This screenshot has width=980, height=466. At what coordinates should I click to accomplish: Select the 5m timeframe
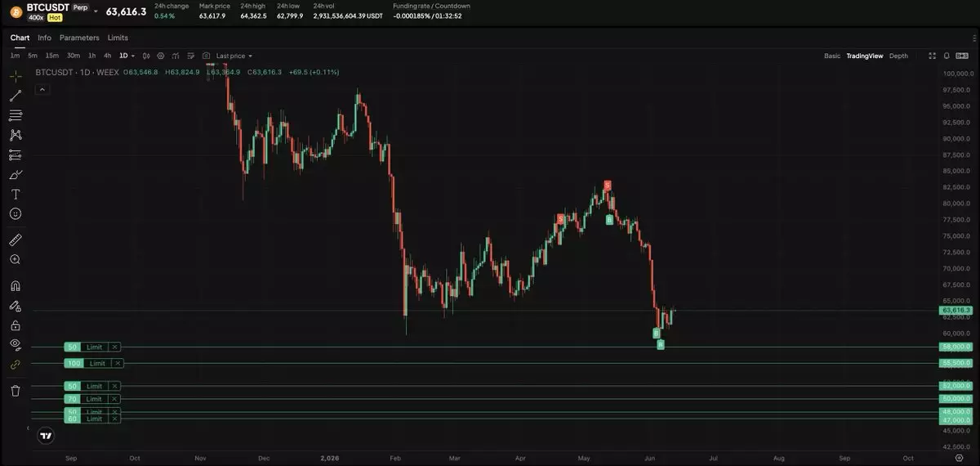[x=33, y=56]
